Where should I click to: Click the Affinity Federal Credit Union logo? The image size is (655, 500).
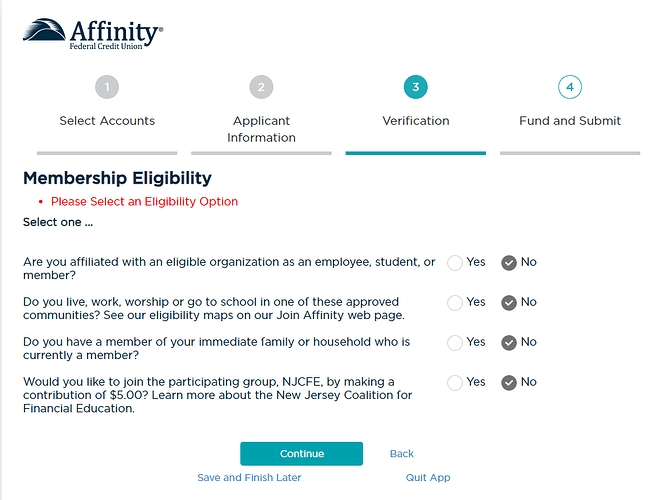point(91,33)
